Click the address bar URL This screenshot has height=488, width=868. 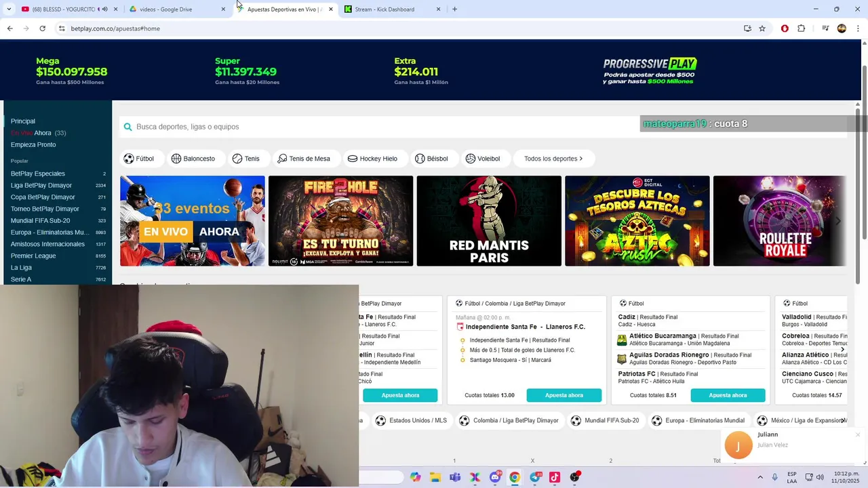(x=115, y=28)
